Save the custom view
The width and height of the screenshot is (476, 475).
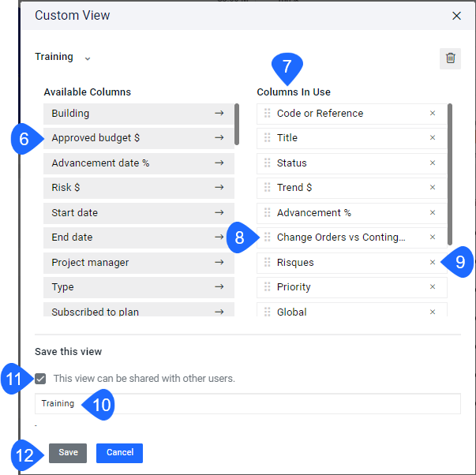click(x=68, y=453)
